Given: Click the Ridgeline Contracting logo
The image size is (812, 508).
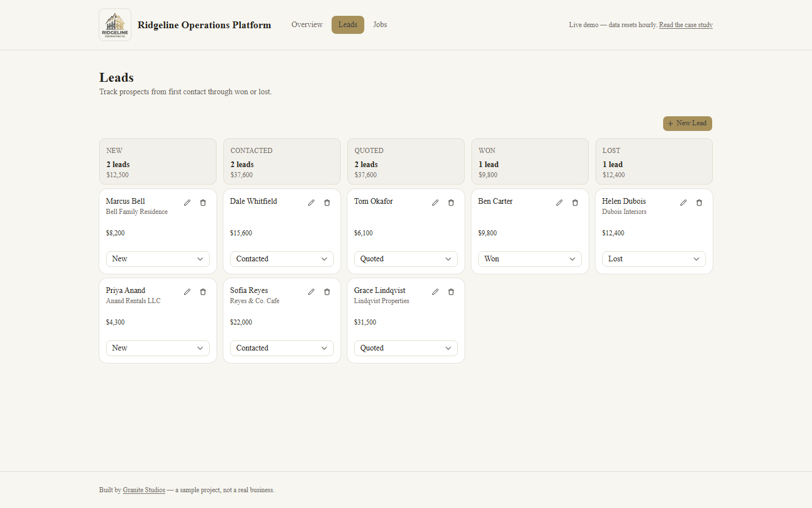Looking at the screenshot, I should coord(115,25).
